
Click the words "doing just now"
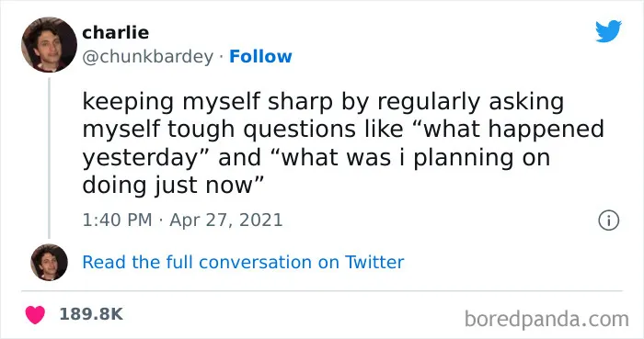click(x=168, y=185)
